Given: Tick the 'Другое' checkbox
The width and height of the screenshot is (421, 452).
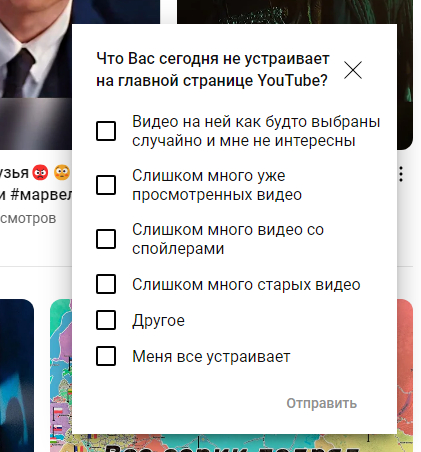Looking at the screenshot, I should (106, 320).
